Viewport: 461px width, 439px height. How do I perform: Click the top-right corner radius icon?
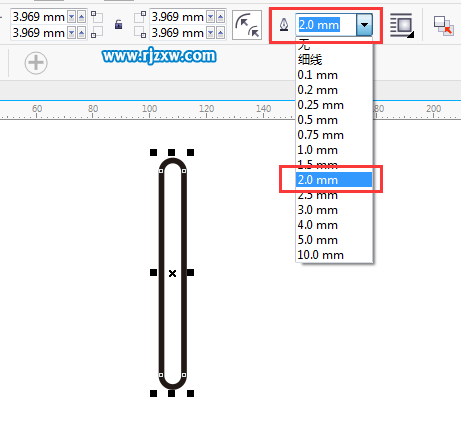[x=140, y=17]
